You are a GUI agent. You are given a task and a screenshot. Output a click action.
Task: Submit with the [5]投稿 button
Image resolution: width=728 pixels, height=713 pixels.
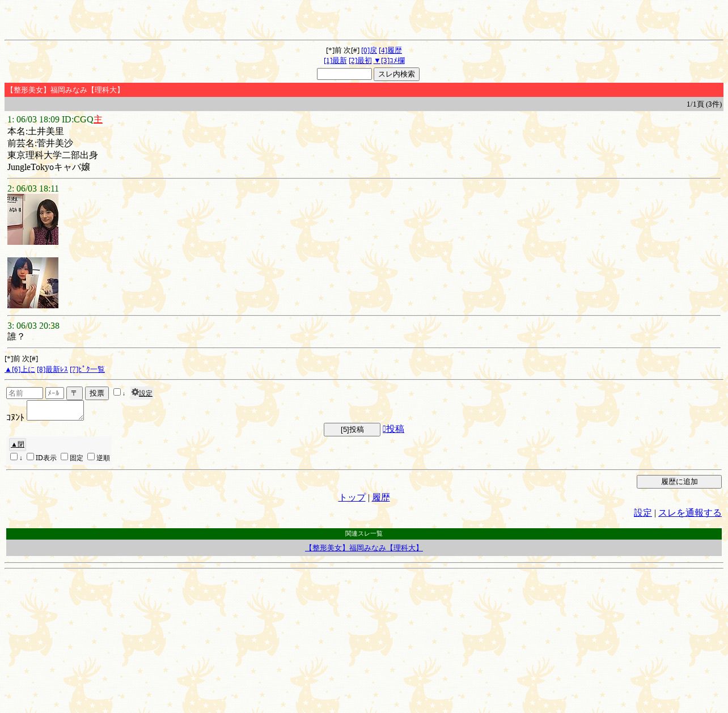pyautogui.click(x=352, y=430)
